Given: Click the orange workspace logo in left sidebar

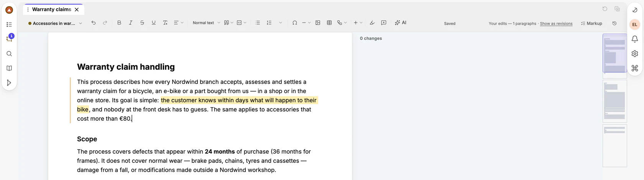Looking at the screenshot, I should (x=9, y=10).
